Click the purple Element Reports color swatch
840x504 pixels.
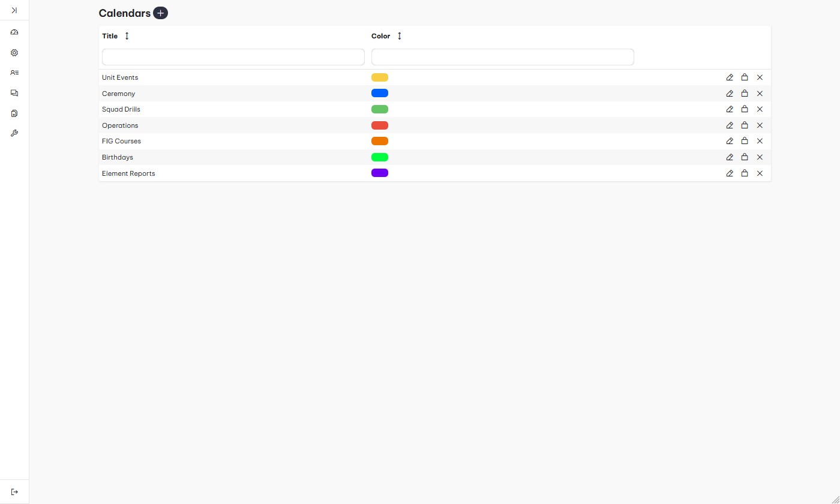tap(380, 173)
